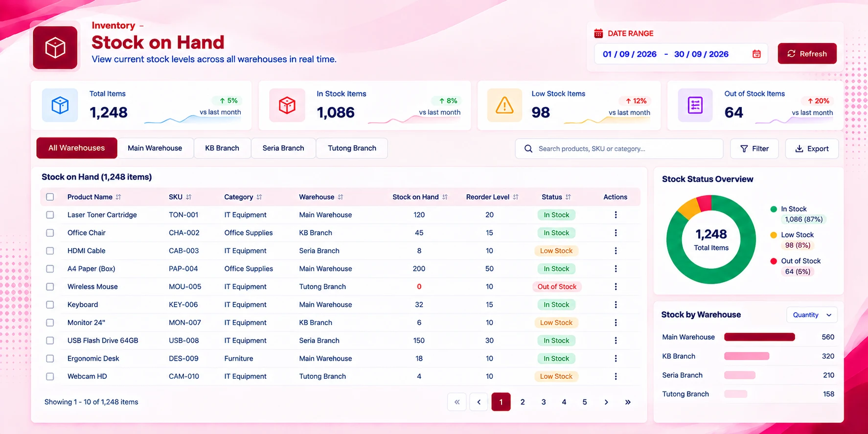
Task: Sort by Warehouse column arrows
Action: [341, 197]
